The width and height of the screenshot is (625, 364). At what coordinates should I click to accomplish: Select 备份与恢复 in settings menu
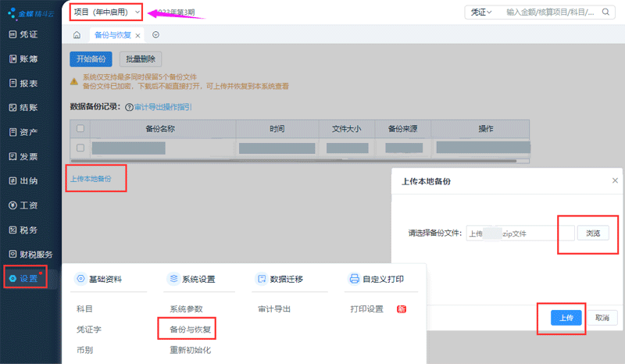(190, 330)
